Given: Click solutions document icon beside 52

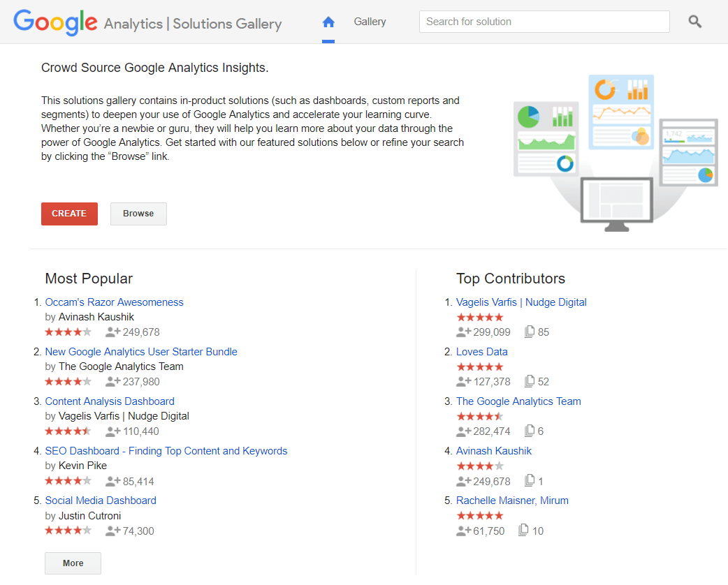Looking at the screenshot, I should point(530,381).
